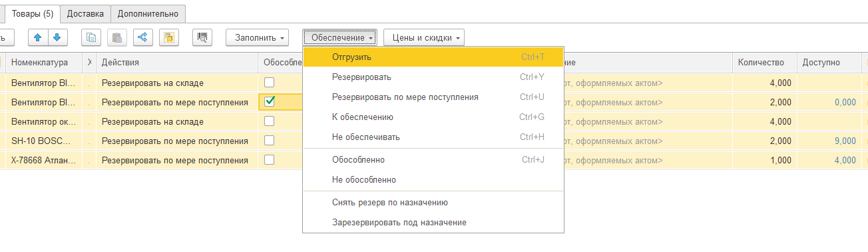This screenshot has height=252, width=868.
Task: Collapse the Обеспечение dropdown
Action: tap(340, 38)
